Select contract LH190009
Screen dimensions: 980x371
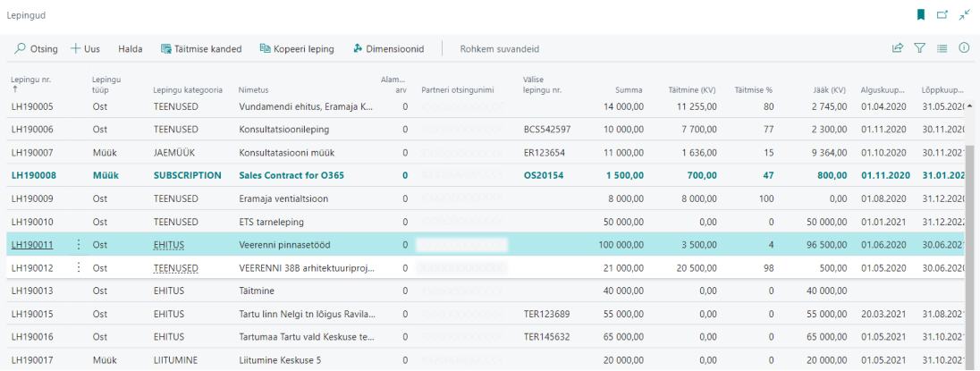32,198
